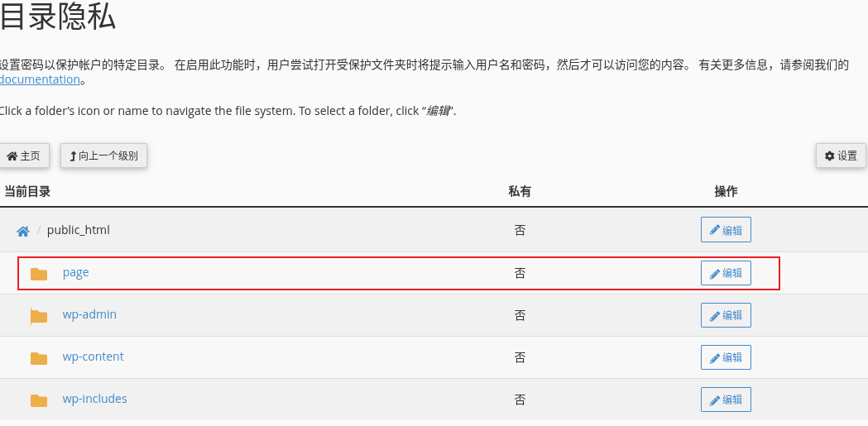Click the wp-includes folder icon
Screen dimensions: 868x426
point(39,400)
